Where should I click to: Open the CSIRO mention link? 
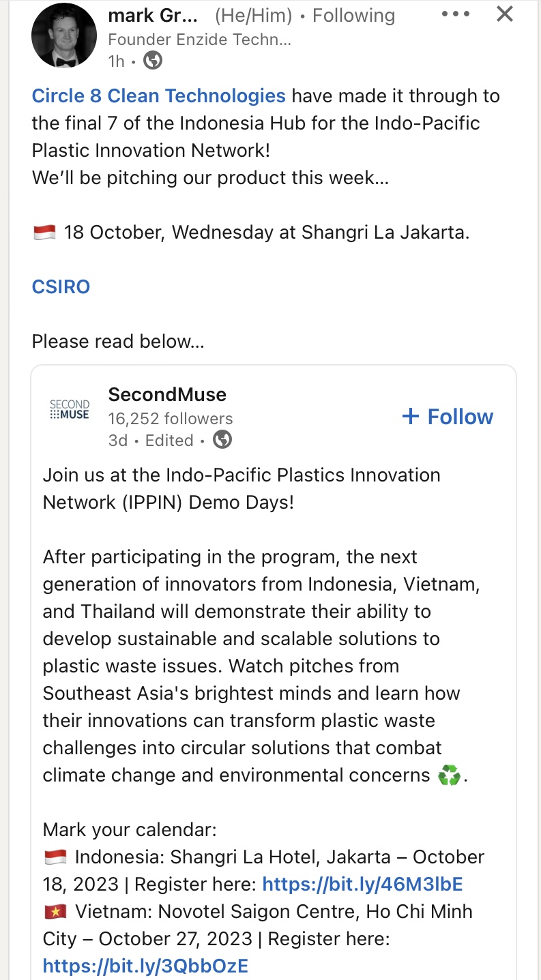(61, 286)
